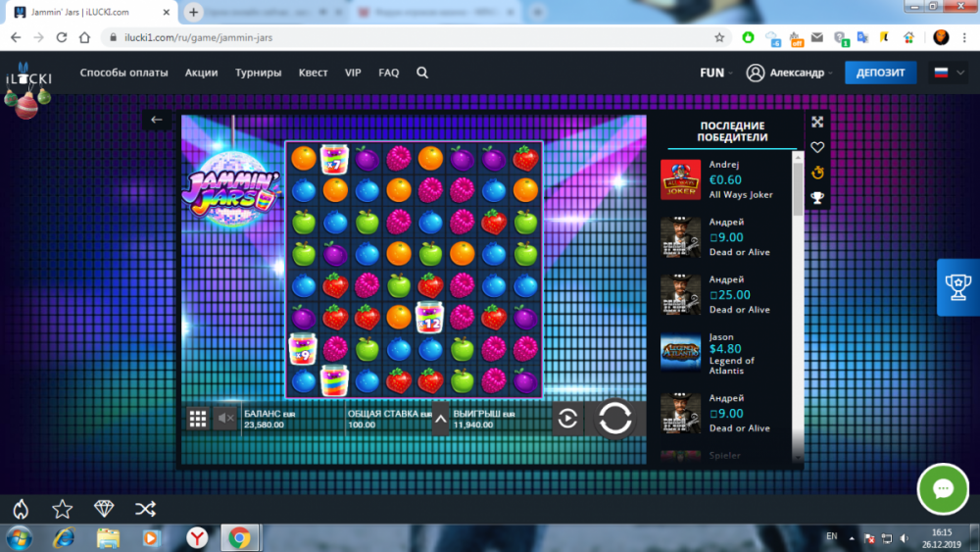The height and width of the screenshot is (552, 980).
Task: Expand the Александр account menu
Action: point(789,73)
